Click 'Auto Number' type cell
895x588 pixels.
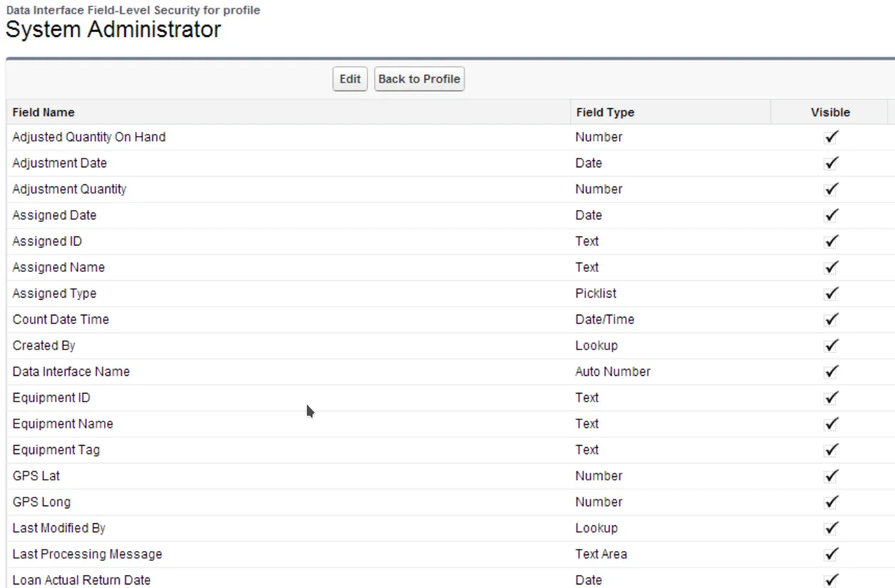[x=613, y=372]
